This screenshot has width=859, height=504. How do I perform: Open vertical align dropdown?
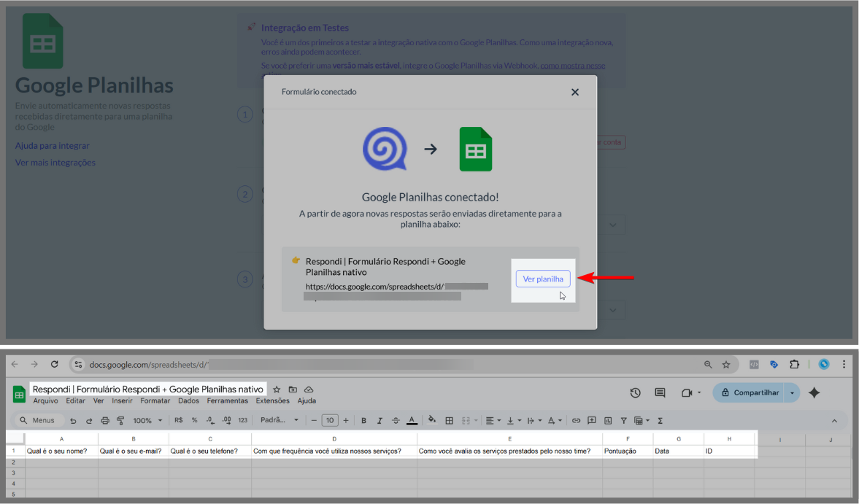pos(513,420)
